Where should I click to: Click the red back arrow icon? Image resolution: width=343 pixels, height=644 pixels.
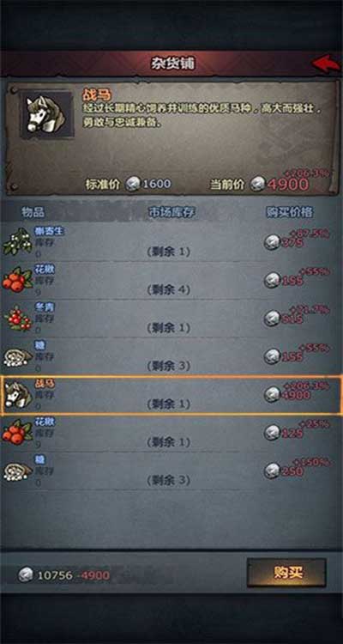(326, 64)
